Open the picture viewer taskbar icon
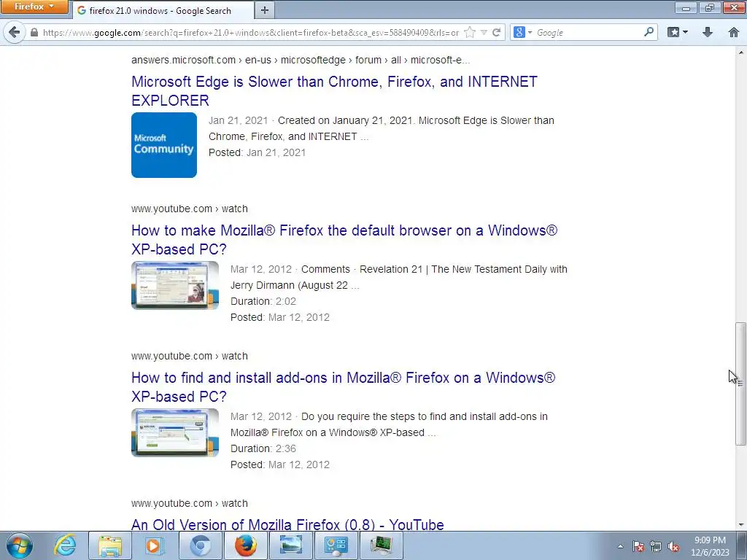 point(290,545)
